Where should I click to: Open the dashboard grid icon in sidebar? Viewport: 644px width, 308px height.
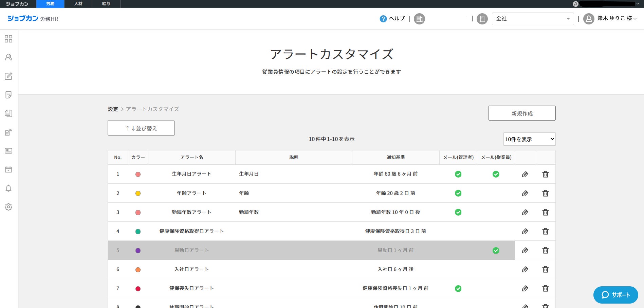click(8, 39)
